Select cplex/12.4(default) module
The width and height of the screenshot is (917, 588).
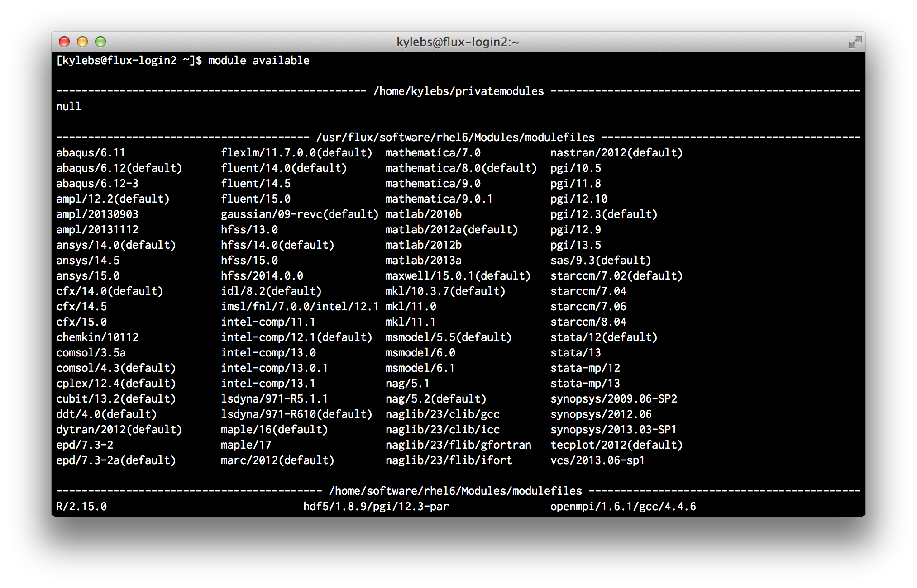[116, 383]
